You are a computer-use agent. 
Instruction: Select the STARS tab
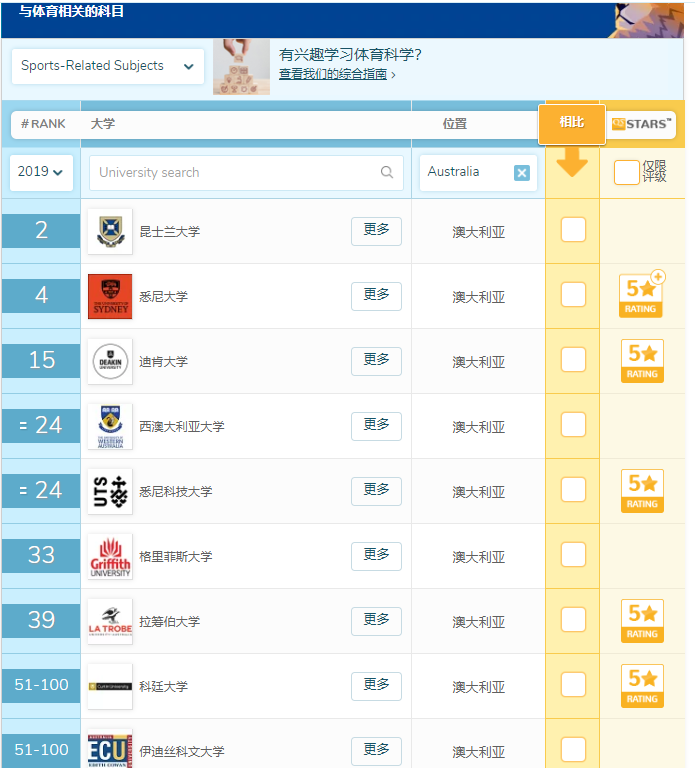click(642, 124)
